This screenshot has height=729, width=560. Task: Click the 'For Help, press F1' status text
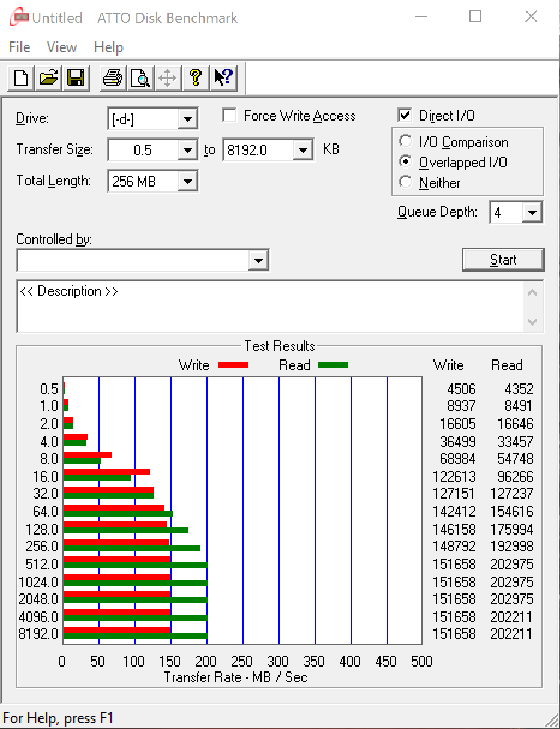pyautogui.click(x=58, y=718)
